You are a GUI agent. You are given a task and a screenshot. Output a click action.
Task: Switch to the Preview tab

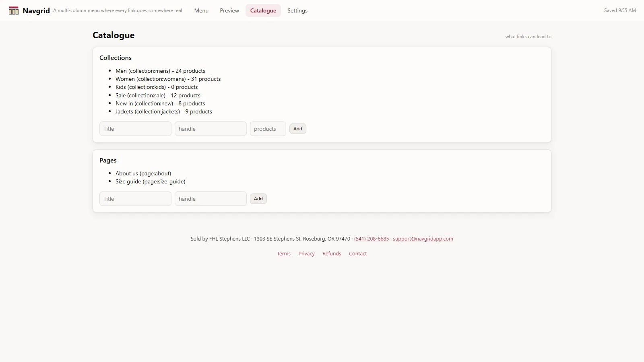point(229,10)
